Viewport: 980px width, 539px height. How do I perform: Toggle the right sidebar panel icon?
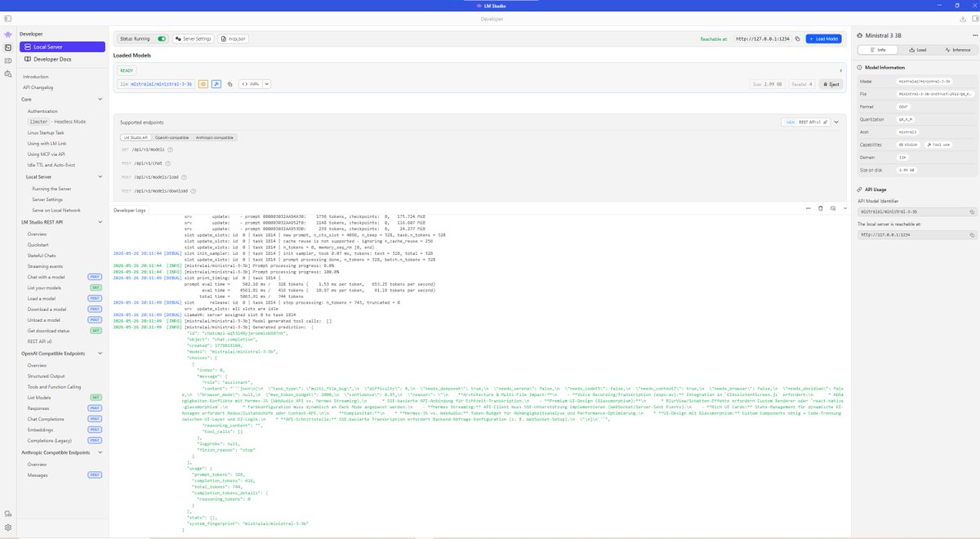975,19
